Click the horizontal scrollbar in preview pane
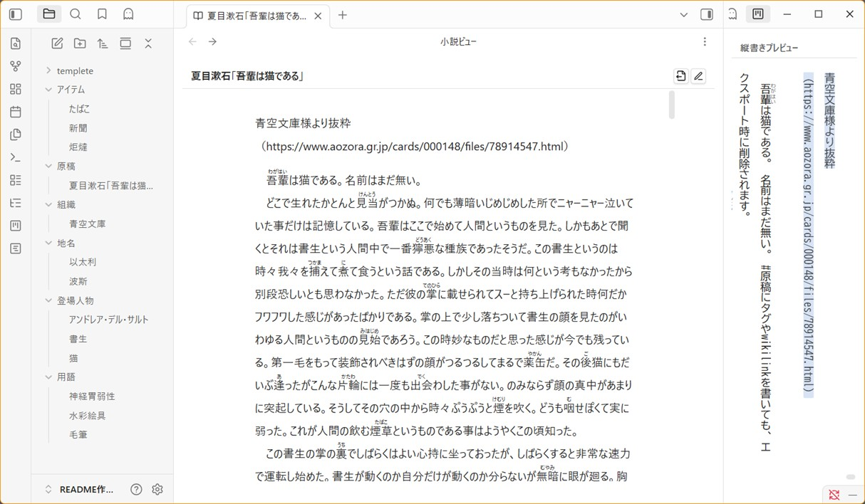Image resolution: width=865 pixels, height=504 pixels. 850,477
